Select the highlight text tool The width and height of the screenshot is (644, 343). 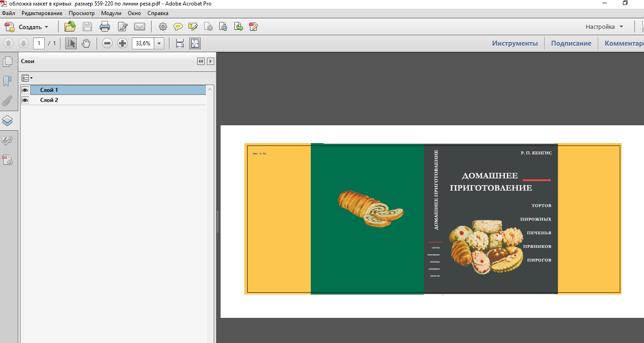pos(193,27)
